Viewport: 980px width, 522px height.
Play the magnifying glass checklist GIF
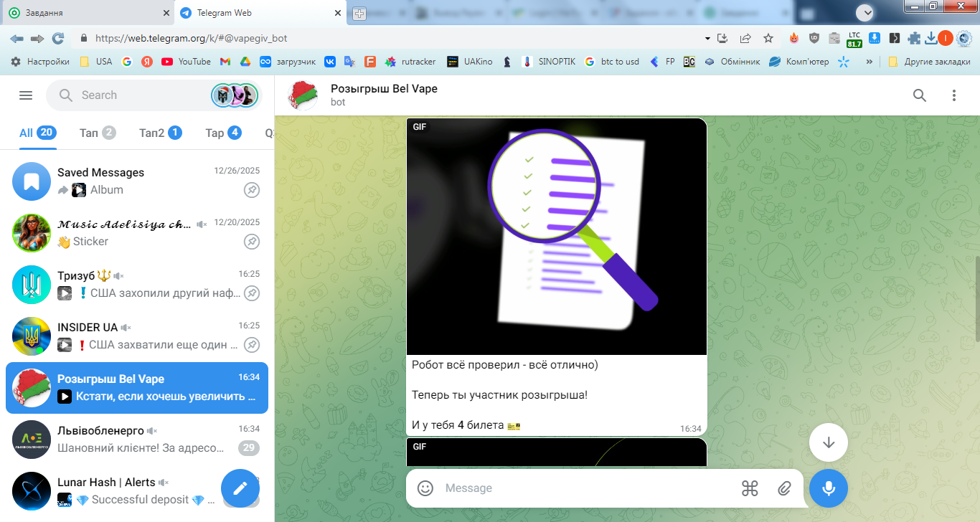(557, 237)
